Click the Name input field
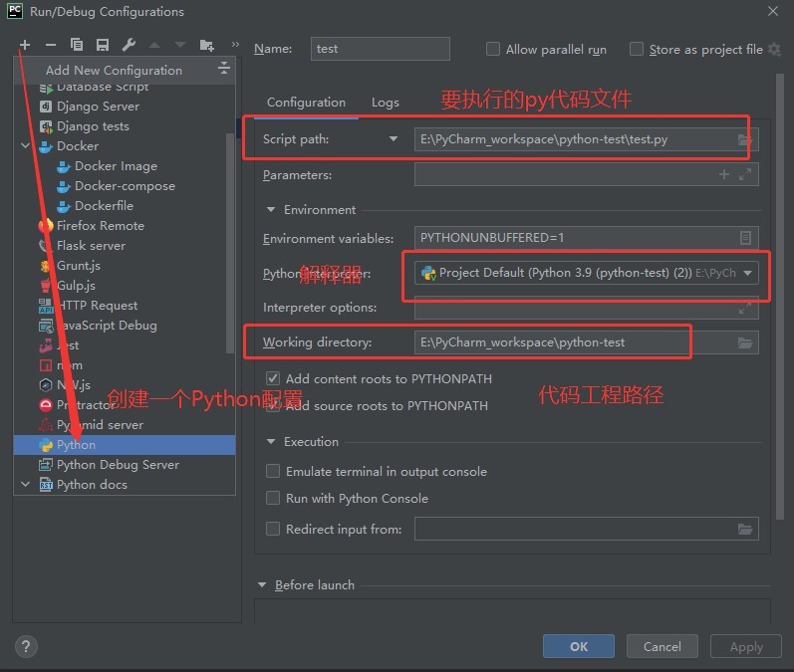This screenshot has width=794, height=672. (380, 49)
